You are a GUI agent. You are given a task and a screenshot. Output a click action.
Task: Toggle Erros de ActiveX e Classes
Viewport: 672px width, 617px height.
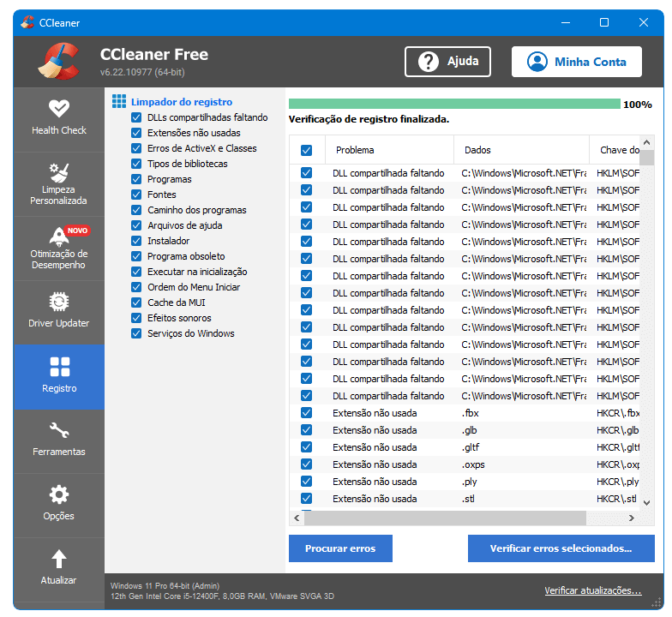pyautogui.click(x=136, y=148)
